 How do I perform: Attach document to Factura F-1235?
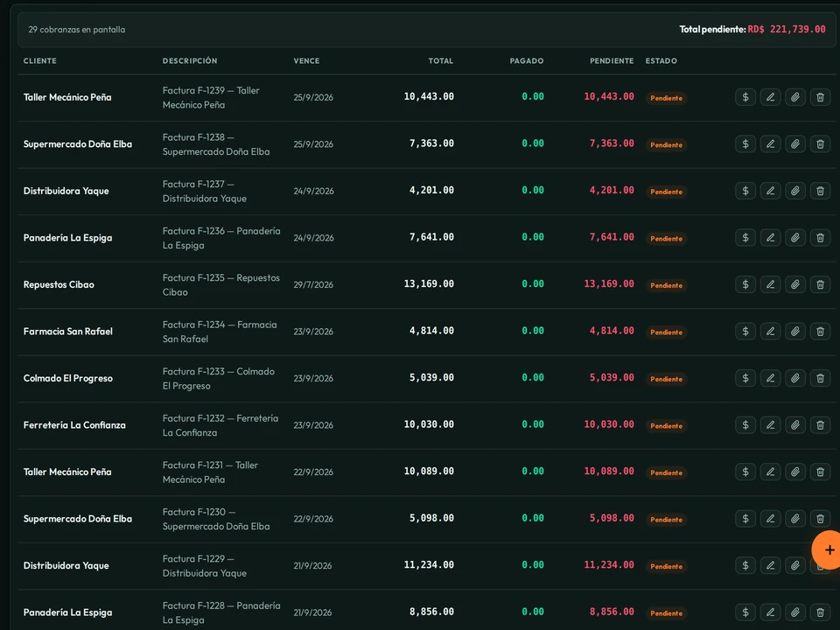coord(795,284)
